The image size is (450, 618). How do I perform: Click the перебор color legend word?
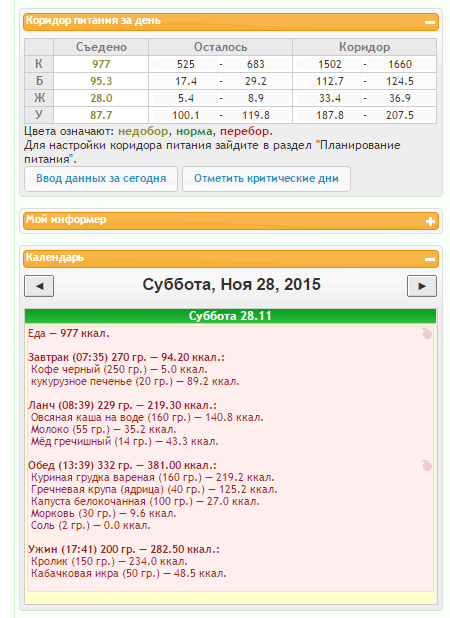pyautogui.click(x=245, y=131)
